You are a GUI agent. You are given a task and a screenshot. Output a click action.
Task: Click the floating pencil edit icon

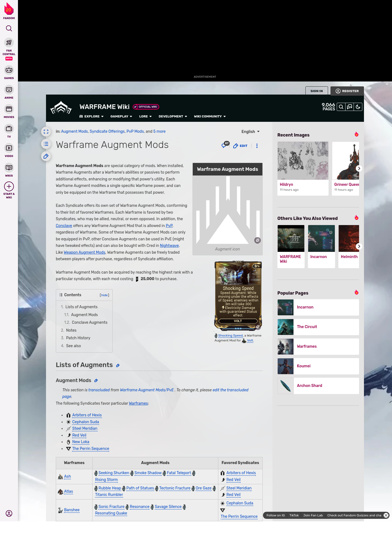[x=46, y=156]
